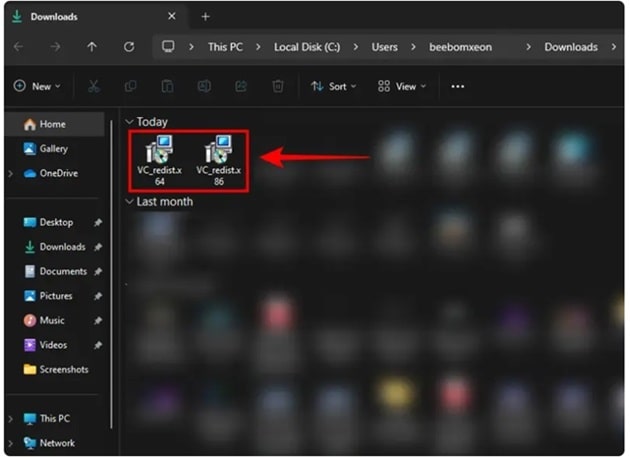Click the Cut scissors icon
The image size is (630, 457).
coord(94,87)
